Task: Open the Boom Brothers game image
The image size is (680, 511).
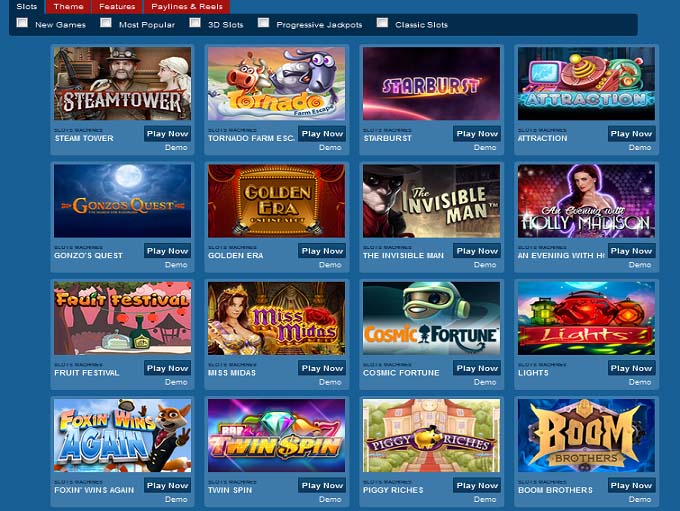Action: pyautogui.click(x=586, y=436)
